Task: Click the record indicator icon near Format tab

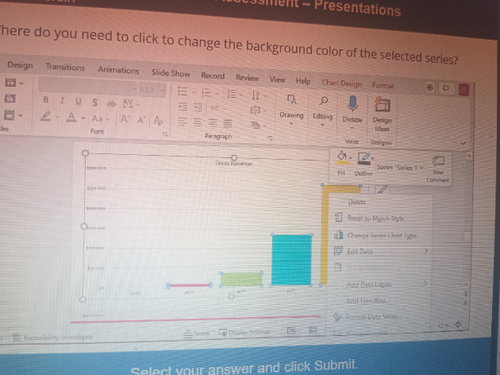Action: pyautogui.click(x=430, y=87)
